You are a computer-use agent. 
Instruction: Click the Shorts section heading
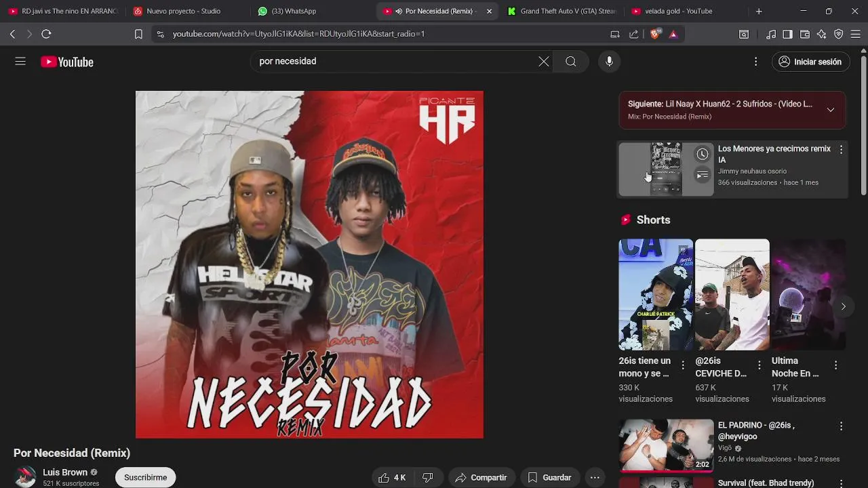coord(653,220)
